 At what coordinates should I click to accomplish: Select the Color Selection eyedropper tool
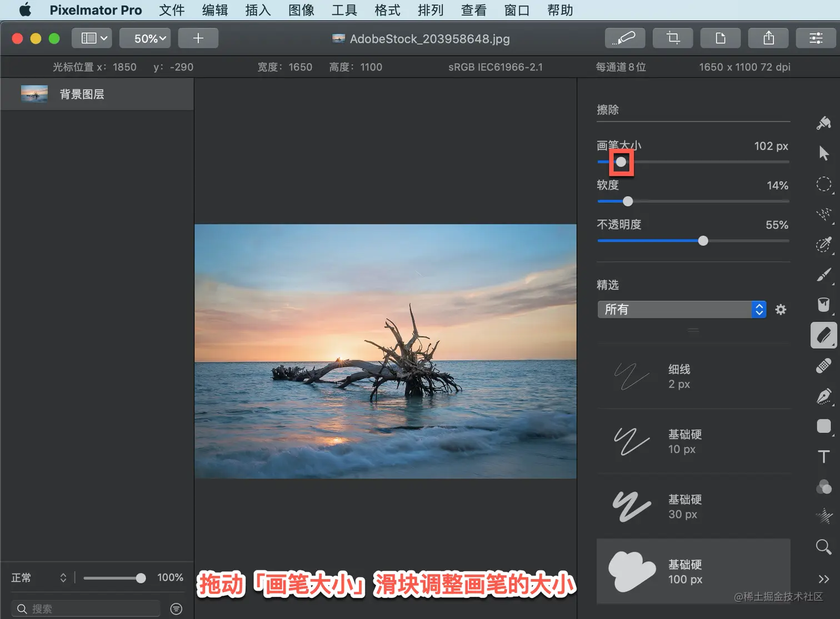823,245
